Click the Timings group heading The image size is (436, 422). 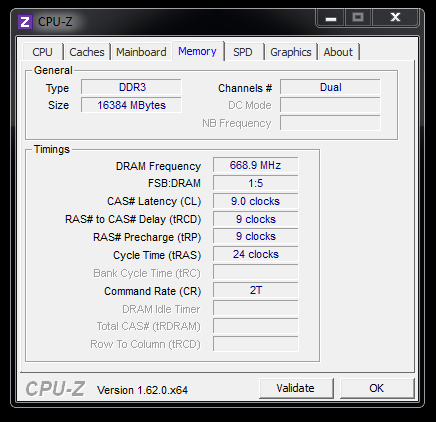tap(52, 149)
